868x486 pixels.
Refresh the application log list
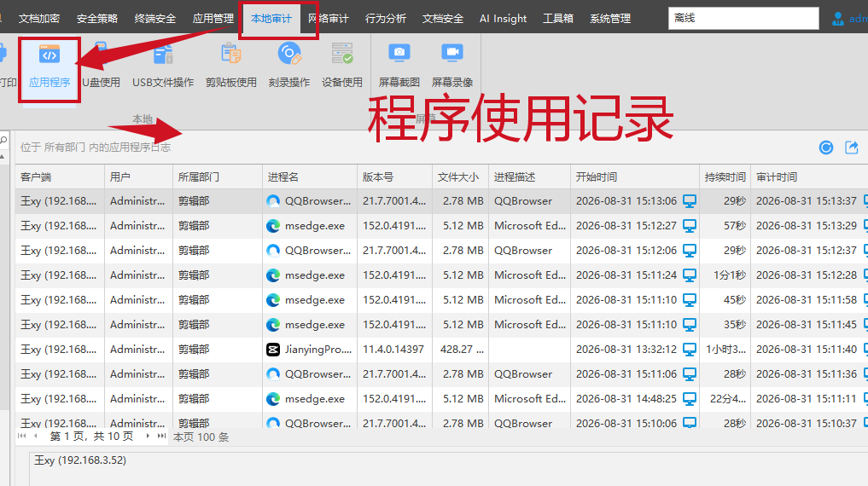point(826,148)
